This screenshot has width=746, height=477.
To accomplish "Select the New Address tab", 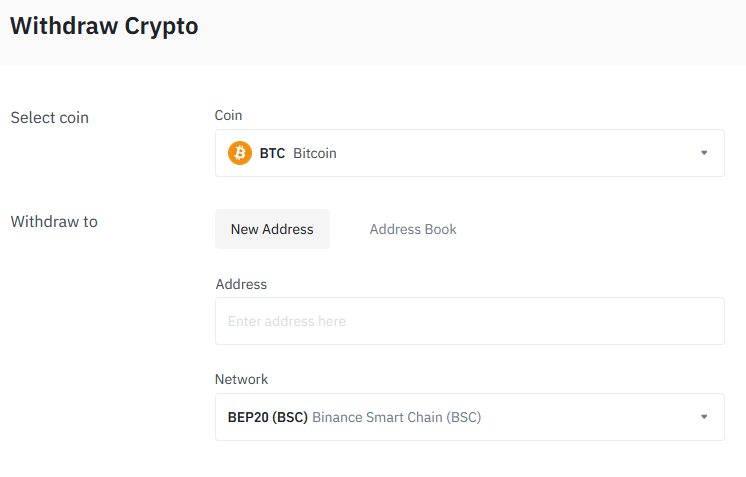I will pos(272,229).
